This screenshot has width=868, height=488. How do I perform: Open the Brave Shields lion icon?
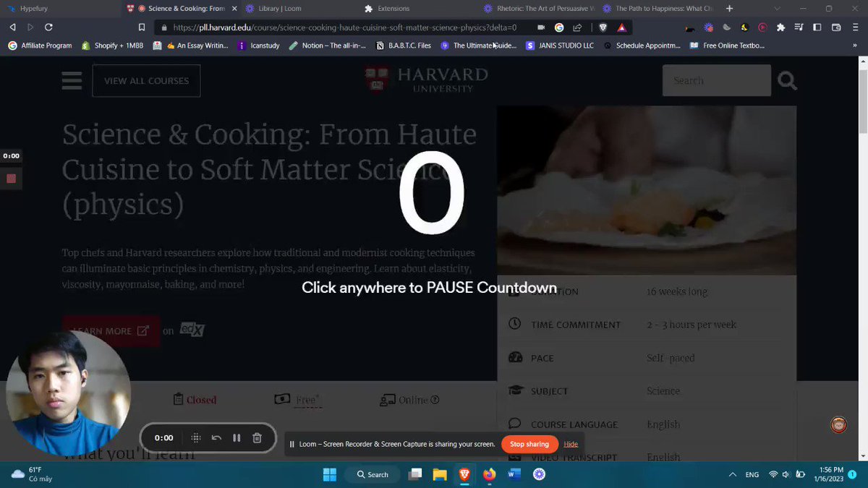(603, 27)
